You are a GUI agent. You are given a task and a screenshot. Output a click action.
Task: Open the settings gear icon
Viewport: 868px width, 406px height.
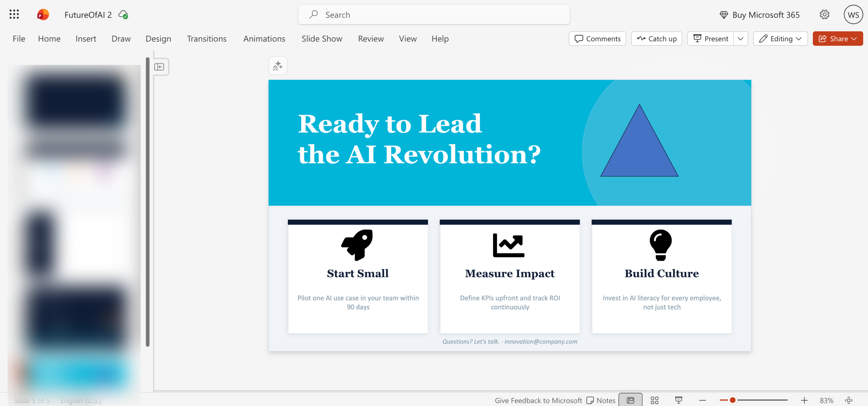(x=824, y=15)
